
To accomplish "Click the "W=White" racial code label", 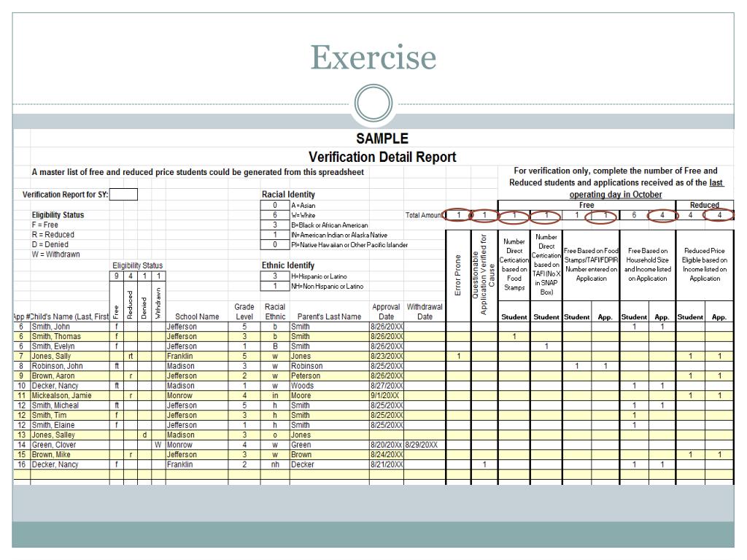I will (303, 215).
